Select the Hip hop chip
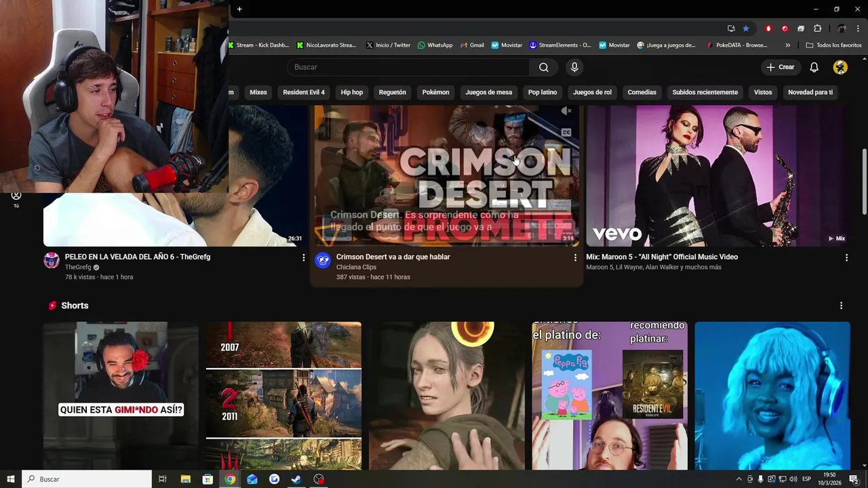The image size is (868, 488). tap(352, 92)
